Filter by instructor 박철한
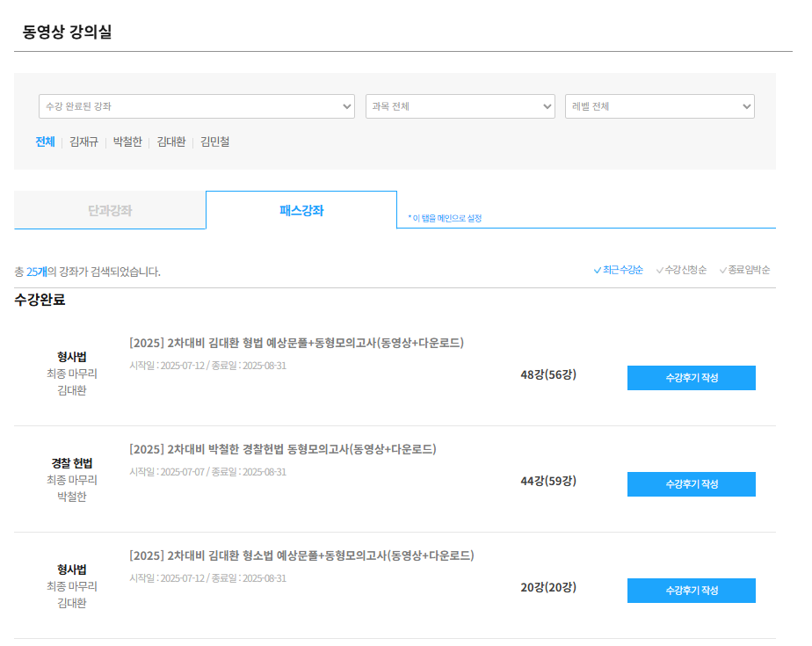Viewport: 812px width, 646px height. (127, 142)
